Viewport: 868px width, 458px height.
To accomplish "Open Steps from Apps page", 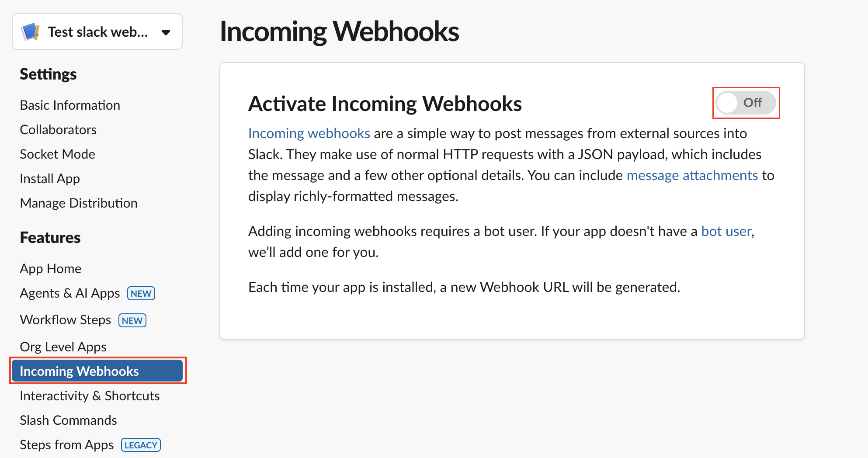I will click(66, 445).
